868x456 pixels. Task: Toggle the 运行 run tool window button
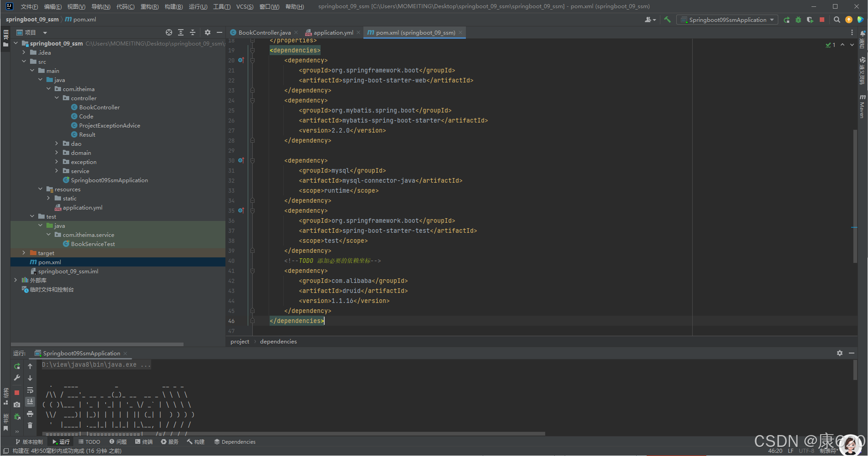[x=61, y=442]
